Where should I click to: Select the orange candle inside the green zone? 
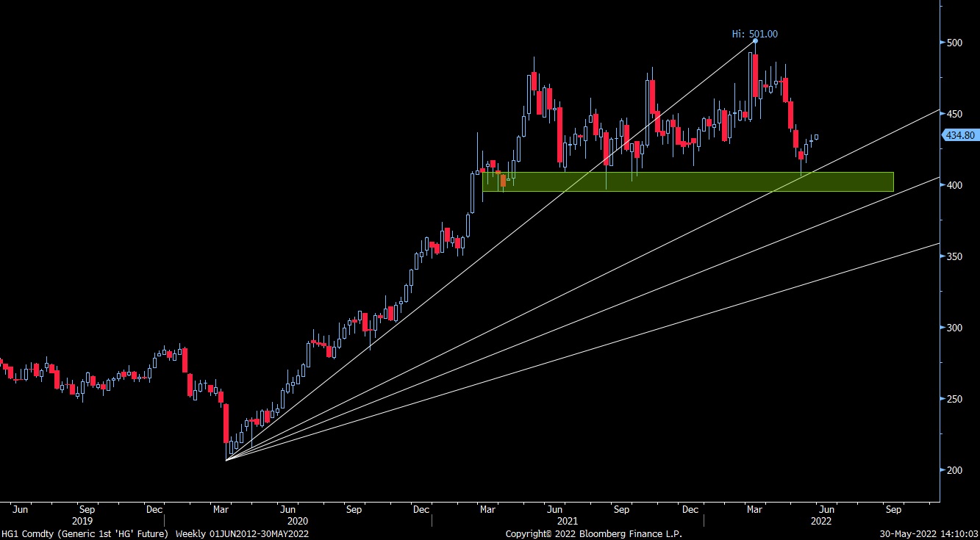pos(503,180)
